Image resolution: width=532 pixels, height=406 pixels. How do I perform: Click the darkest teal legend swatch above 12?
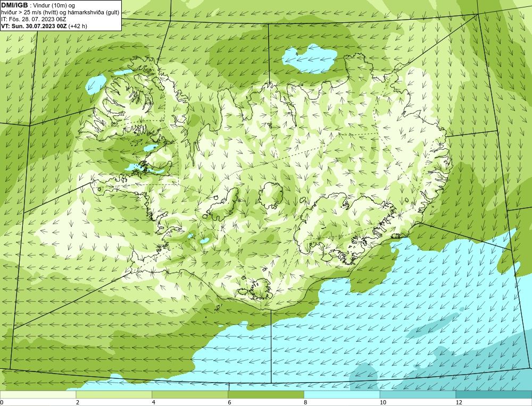(494, 394)
